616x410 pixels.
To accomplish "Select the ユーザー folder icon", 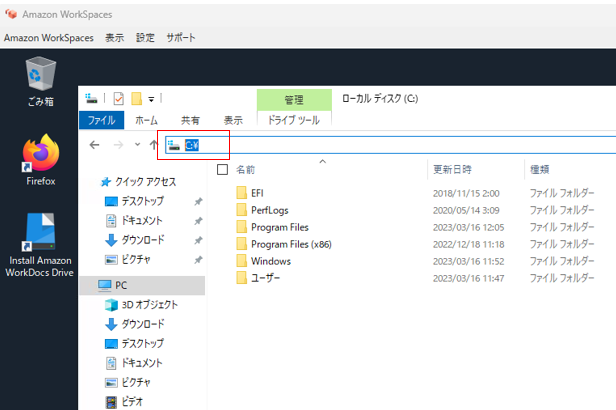I will (x=242, y=278).
